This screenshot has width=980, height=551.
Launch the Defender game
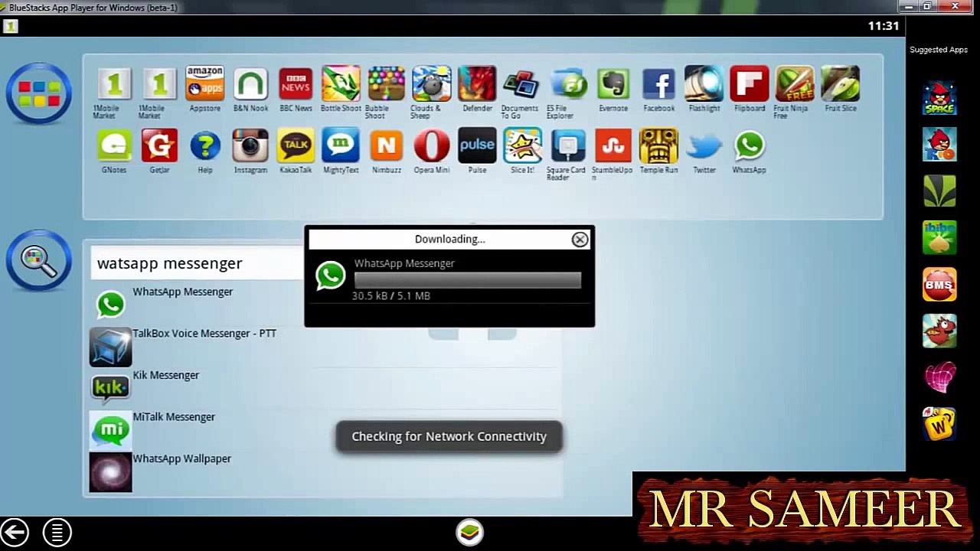pos(477,83)
